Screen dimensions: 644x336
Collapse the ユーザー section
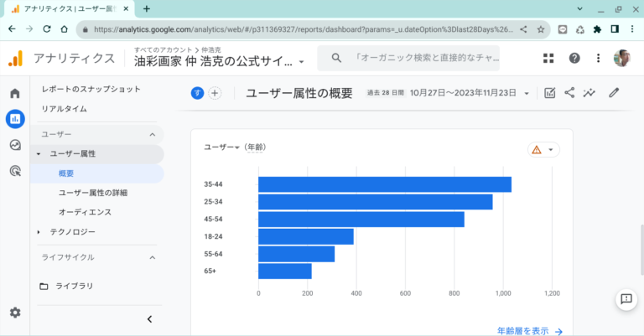click(153, 135)
